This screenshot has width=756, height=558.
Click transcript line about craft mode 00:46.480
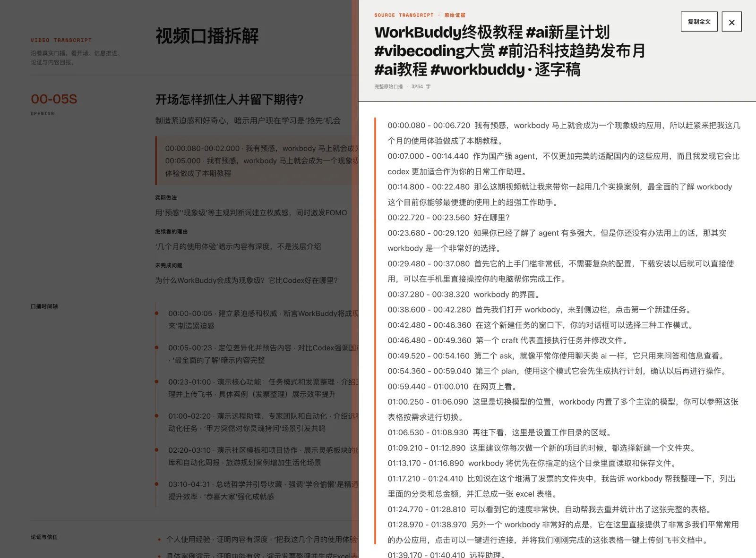pyautogui.click(x=509, y=340)
